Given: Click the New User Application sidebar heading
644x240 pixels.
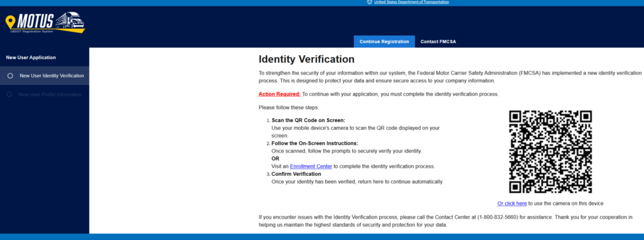Looking at the screenshot, I should pos(31,57).
